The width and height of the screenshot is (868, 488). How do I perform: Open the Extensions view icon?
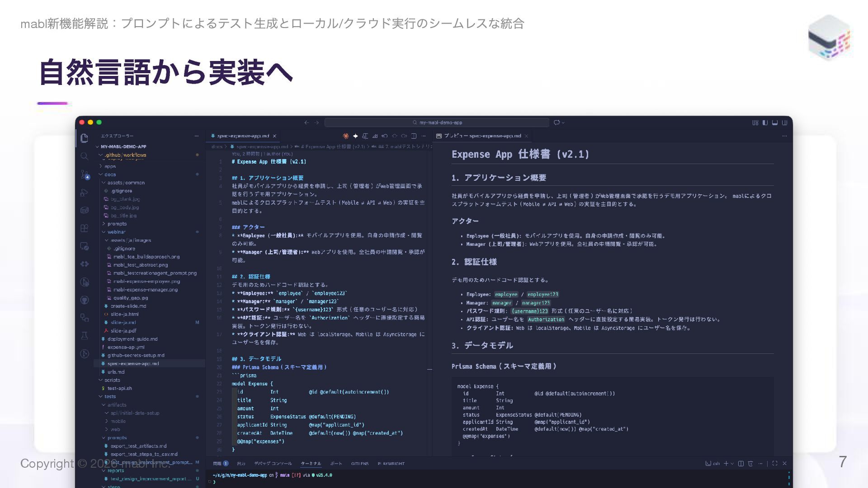click(85, 228)
